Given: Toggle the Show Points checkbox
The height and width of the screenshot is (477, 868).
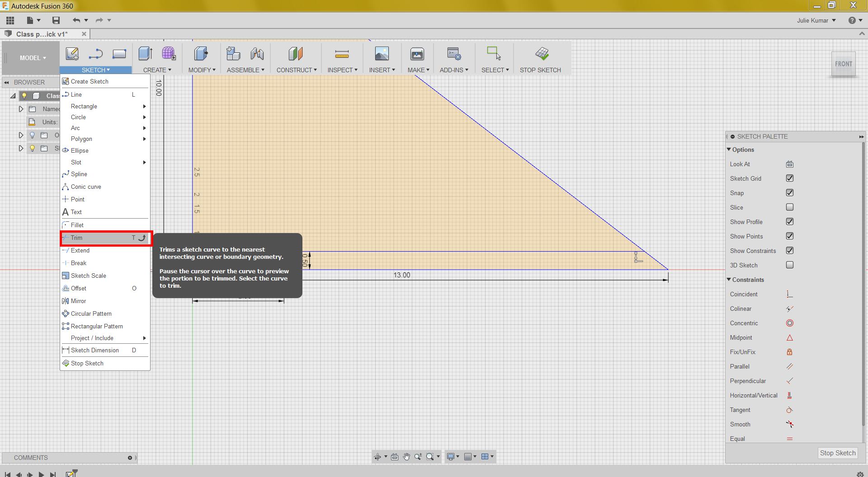Looking at the screenshot, I should click(790, 236).
